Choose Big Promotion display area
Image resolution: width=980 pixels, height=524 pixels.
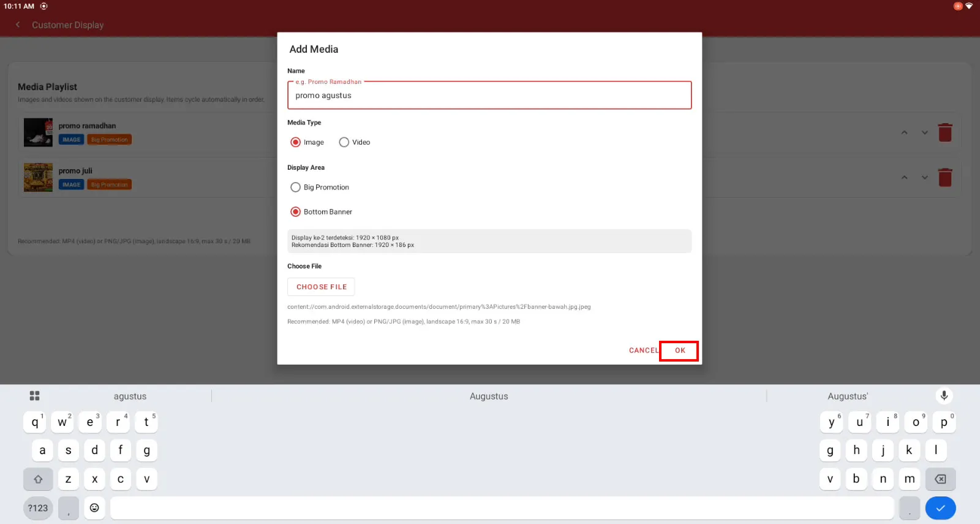(x=320, y=188)
